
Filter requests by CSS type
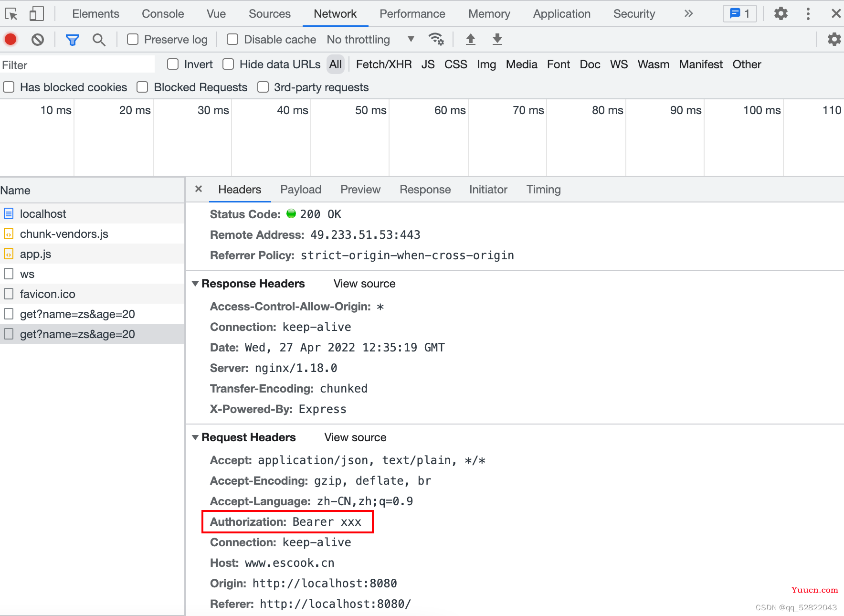[x=456, y=64]
